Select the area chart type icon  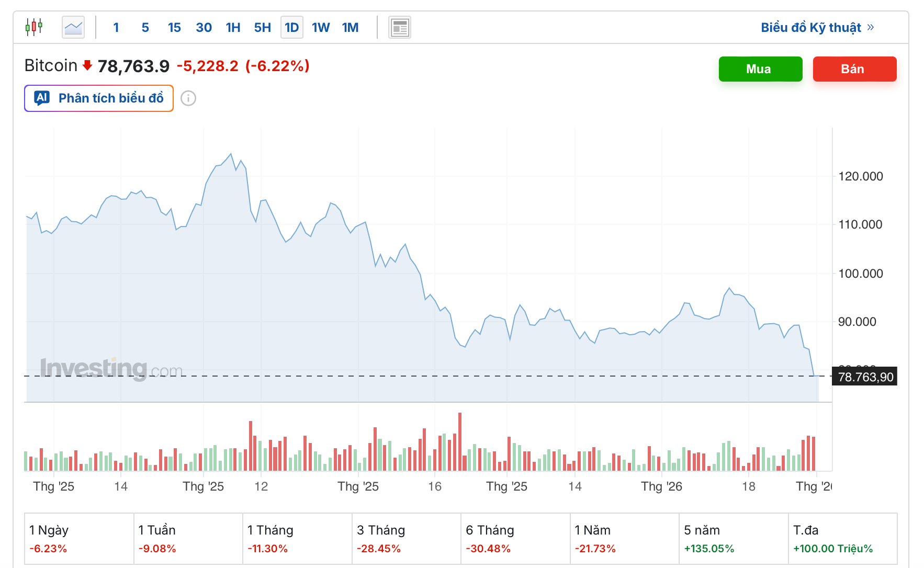pyautogui.click(x=73, y=27)
